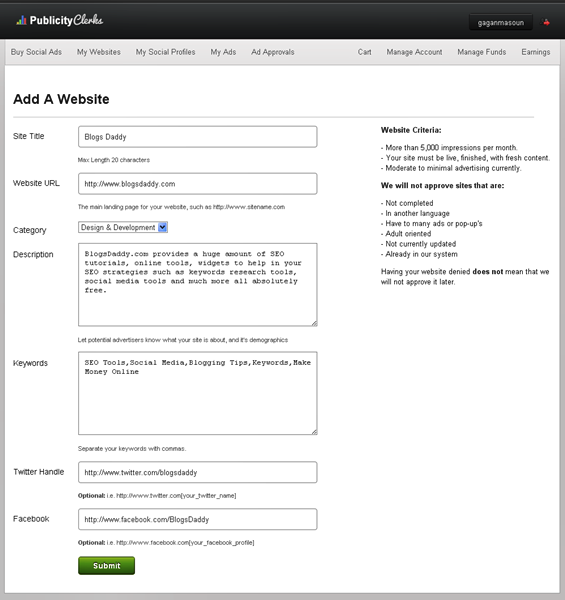The image size is (565, 600).
Task: Click the red logout arrow icon
Action: point(546,23)
